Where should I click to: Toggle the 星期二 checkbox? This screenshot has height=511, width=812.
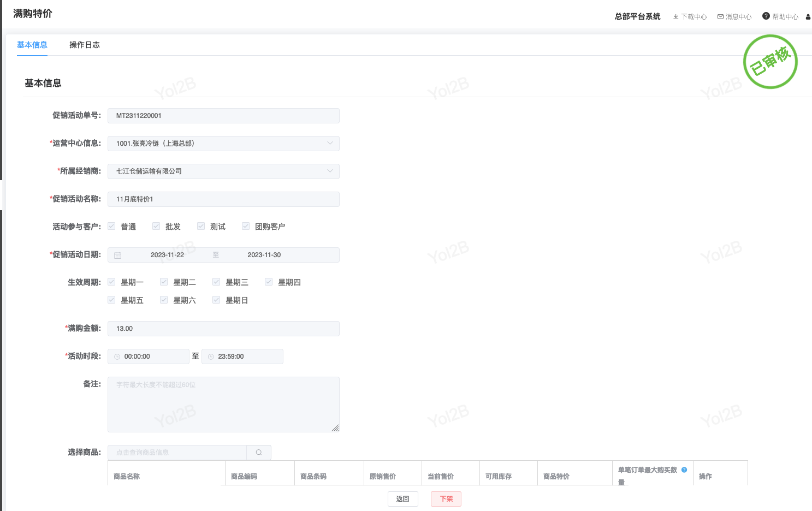coord(164,282)
